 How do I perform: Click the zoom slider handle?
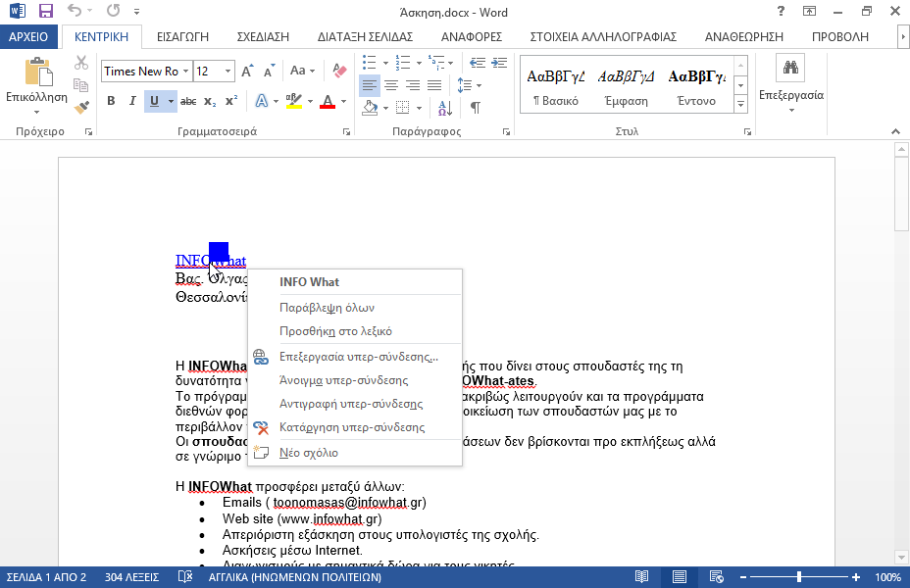click(x=799, y=577)
